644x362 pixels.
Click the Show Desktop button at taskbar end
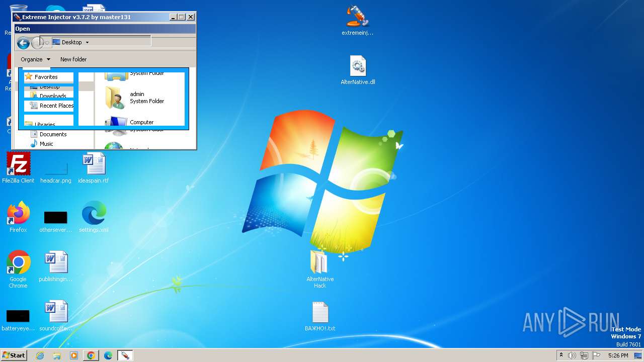pyautogui.click(x=638, y=355)
